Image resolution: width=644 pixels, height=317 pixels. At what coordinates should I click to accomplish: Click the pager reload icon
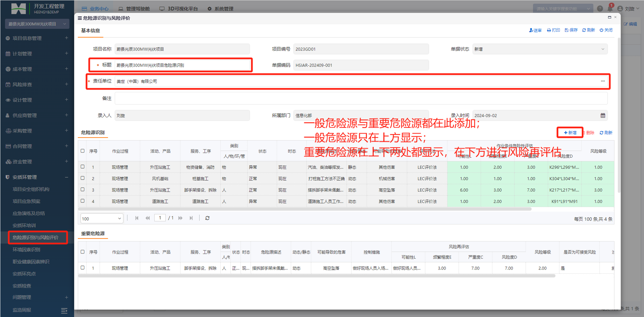(207, 218)
